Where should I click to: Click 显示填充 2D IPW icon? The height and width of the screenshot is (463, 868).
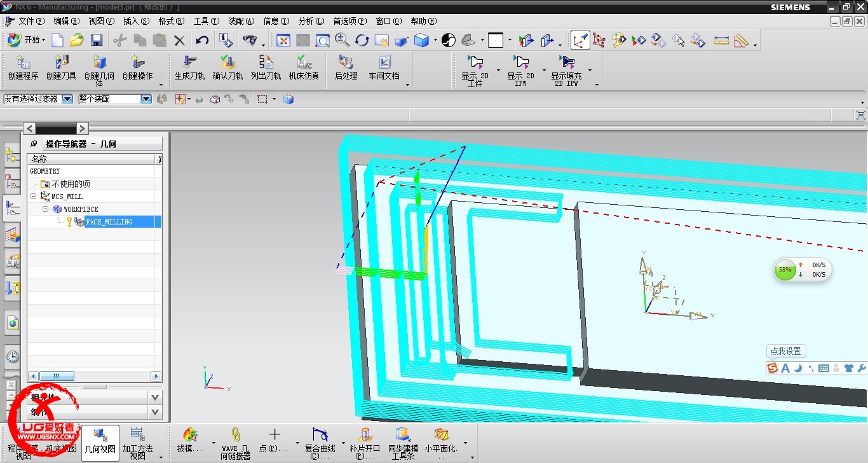567,62
